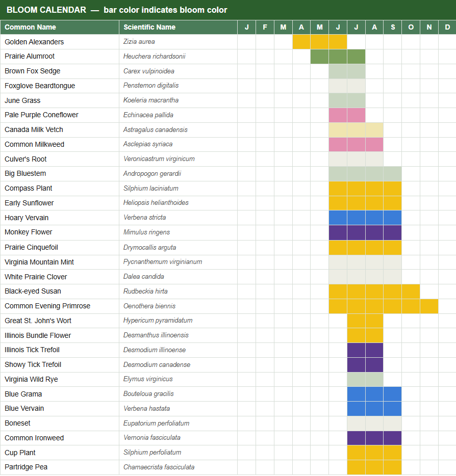The height and width of the screenshot is (476, 456).
Task: Click Chamaecrista fasciculata
Action: [159, 467]
